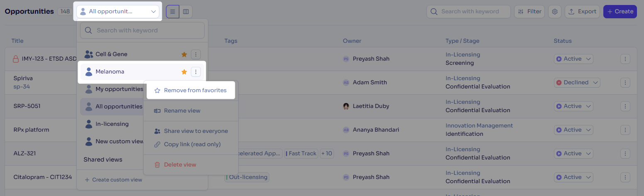Image resolution: width=644 pixels, height=196 pixels.
Task: Click Create custom view link
Action: pyautogui.click(x=113, y=180)
